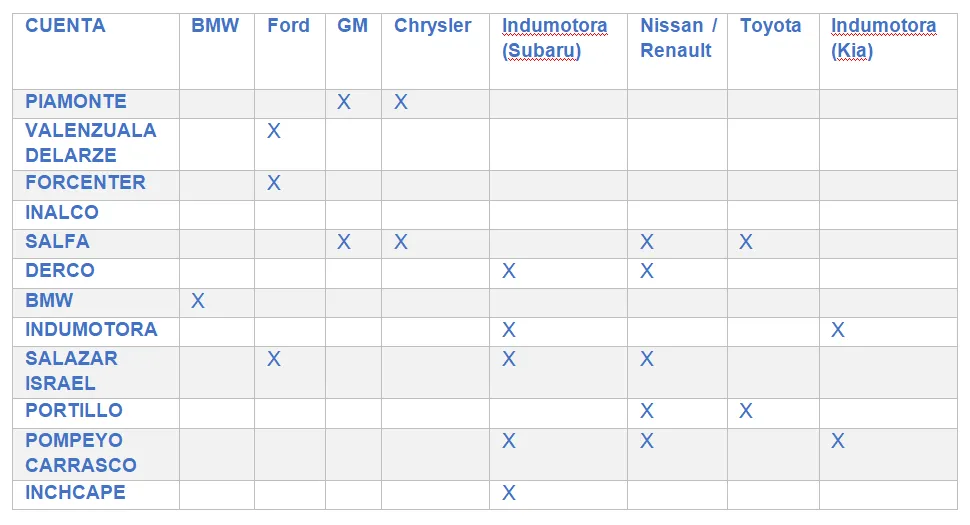Select the X for SALFA under Toyota

(x=747, y=242)
